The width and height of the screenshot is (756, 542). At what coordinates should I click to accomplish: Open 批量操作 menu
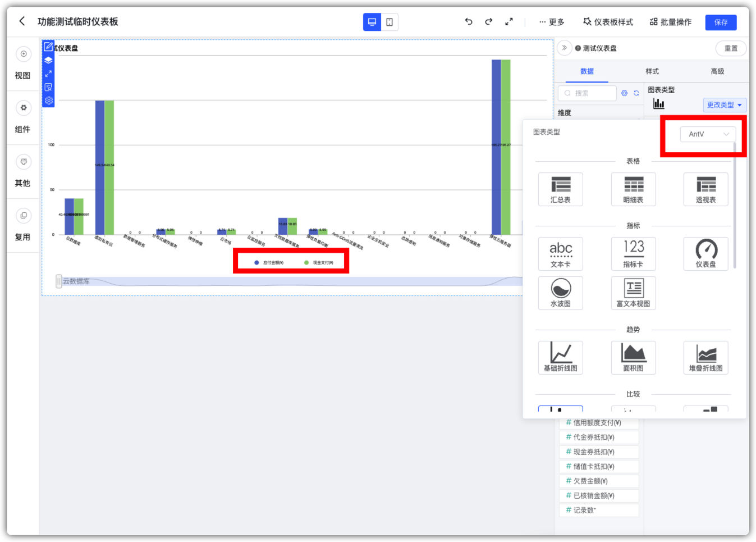pos(671,22)
